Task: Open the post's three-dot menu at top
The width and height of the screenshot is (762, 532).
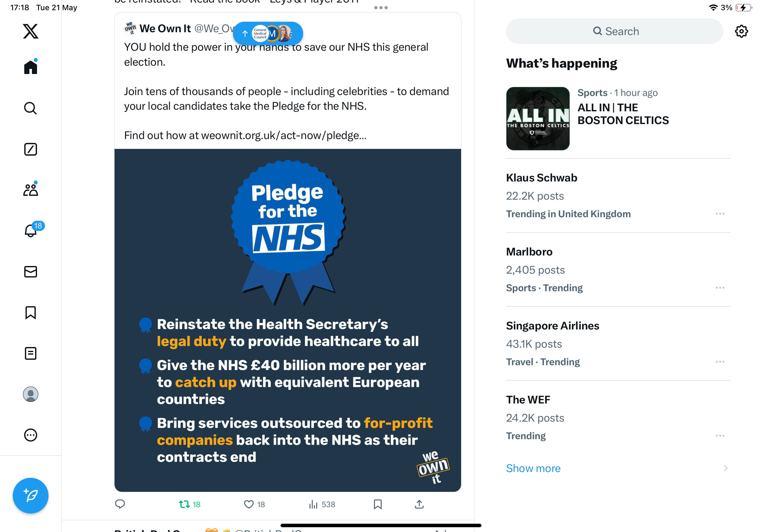Action: [x=381, y=8]
